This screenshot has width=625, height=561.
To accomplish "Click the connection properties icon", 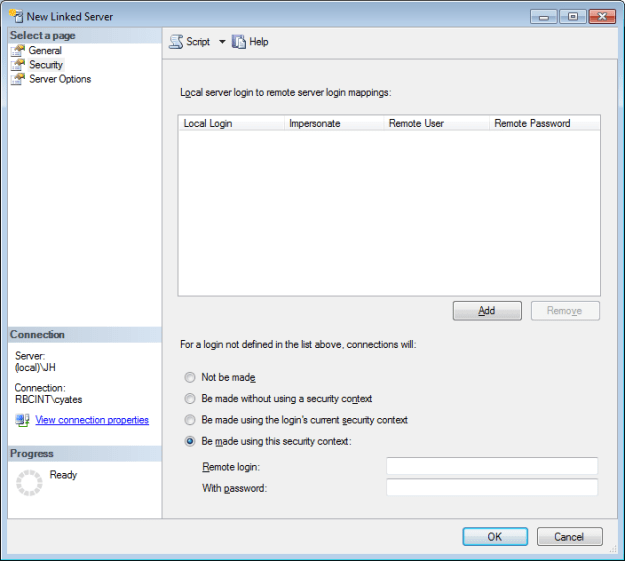I will pyautogui.click(x=22, y=421).
